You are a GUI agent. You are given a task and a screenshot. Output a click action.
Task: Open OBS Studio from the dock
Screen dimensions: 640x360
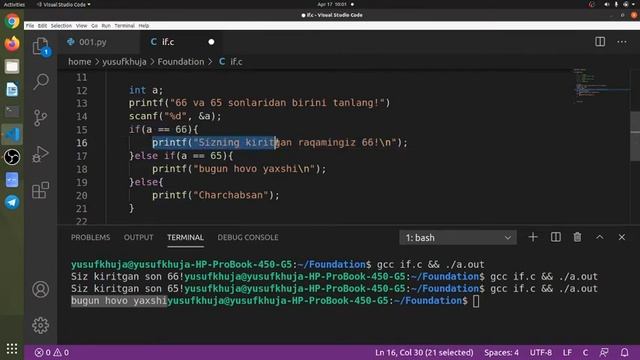[12, 157]
